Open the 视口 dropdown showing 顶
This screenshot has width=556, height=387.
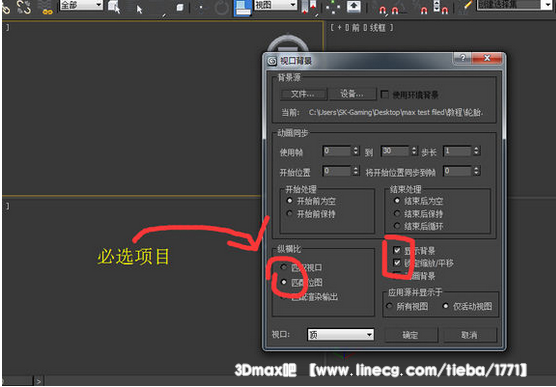pyautogui.click(x=340, y=335)
